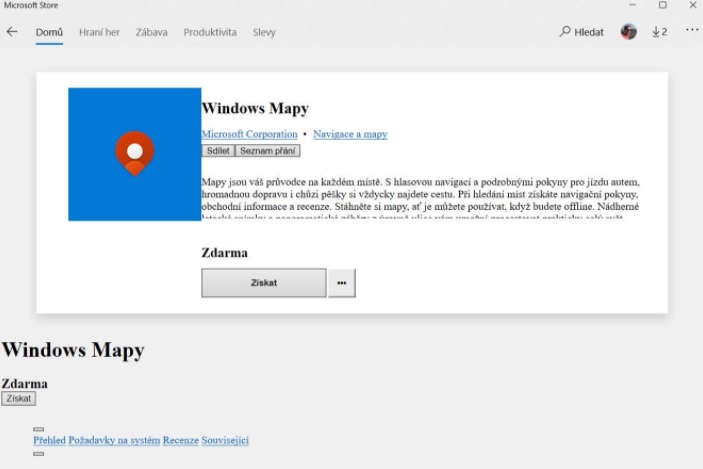Select the Produktivita tab
Viewport: 703px width, 469px height.
point(210,32)
